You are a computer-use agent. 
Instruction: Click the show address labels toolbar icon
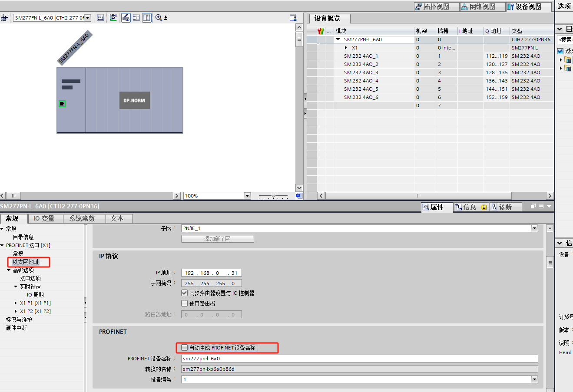click(101, 18)
